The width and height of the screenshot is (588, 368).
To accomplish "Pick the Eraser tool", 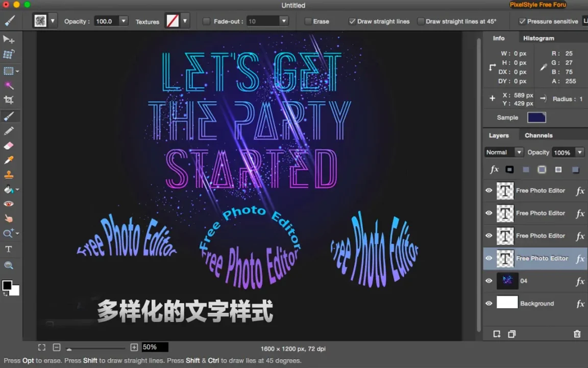I will pos(9,146).
